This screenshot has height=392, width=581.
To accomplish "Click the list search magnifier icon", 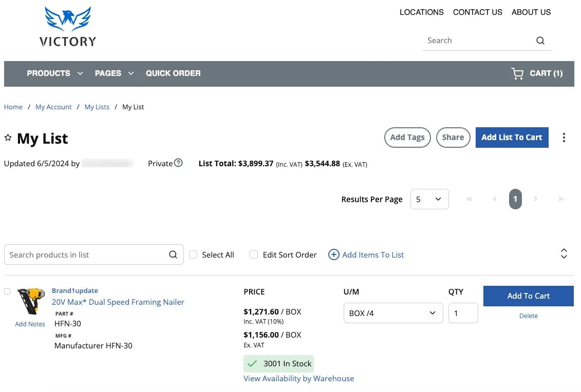I will tap(173, 254).
